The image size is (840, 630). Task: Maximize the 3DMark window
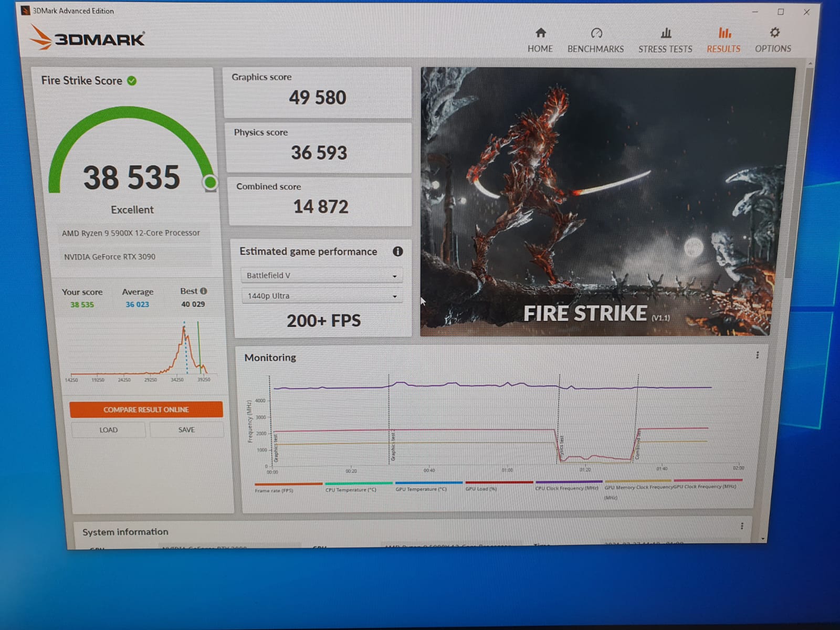pyautogui.click(x=781, y=12)
